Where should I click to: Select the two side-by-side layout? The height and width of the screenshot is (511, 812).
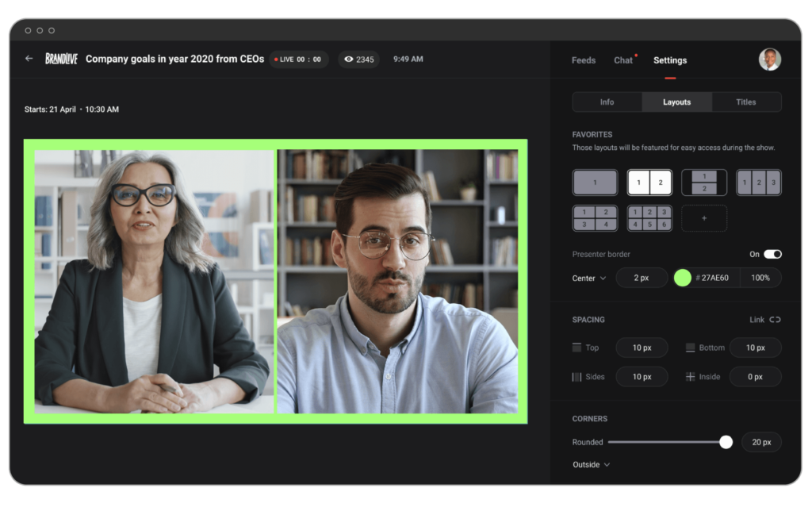(649, 182)
